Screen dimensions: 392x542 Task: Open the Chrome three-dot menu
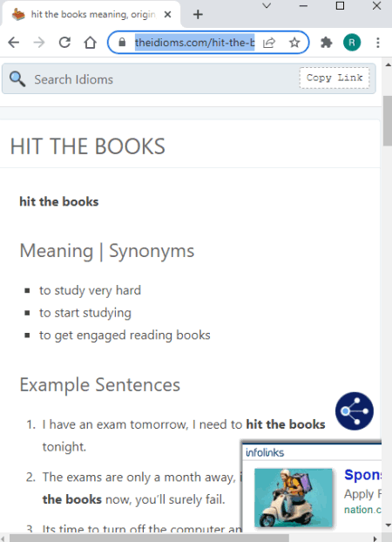click(x=378, y=43)
